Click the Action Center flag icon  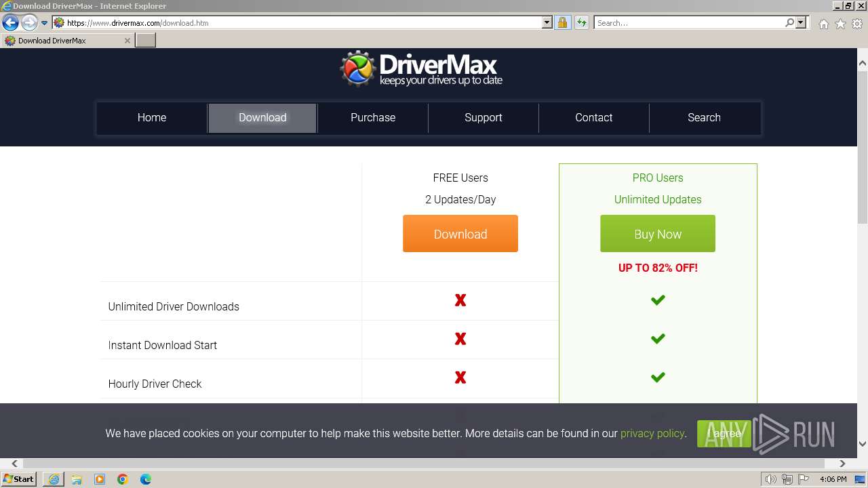(x=804, y=479)
